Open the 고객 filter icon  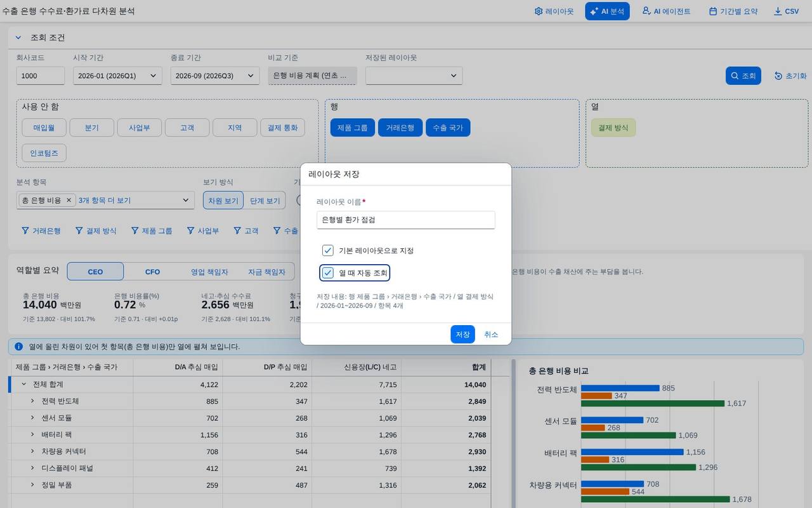[x=237, y=231]
